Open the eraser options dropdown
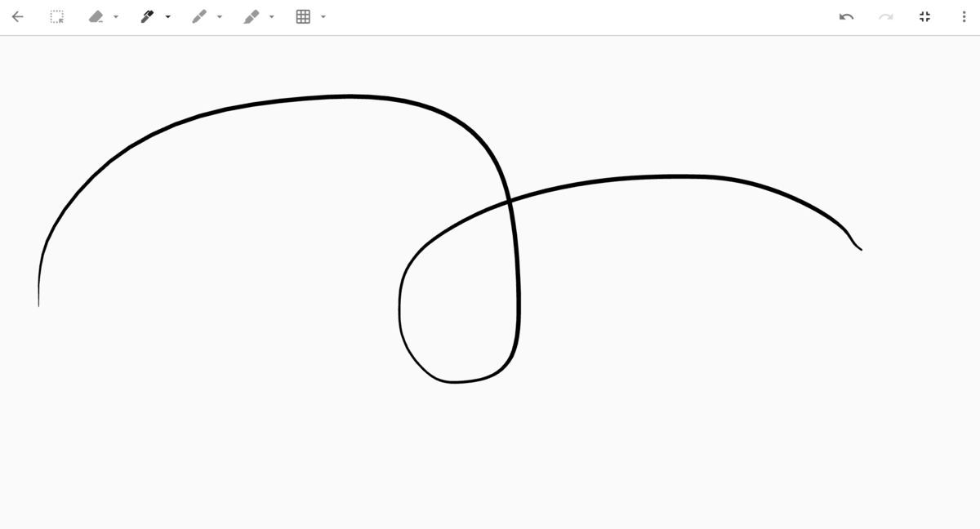The image size is (980, 529). point(115,16)
